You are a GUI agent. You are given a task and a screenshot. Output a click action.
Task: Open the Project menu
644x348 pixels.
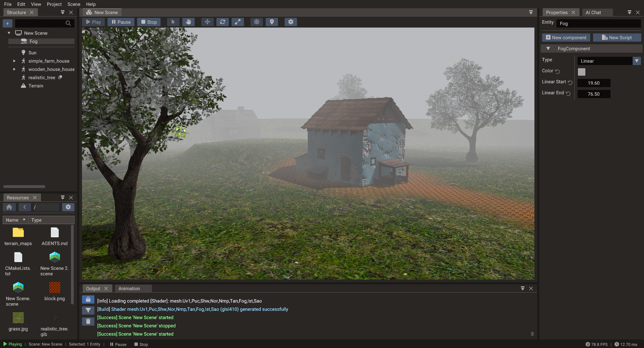point(54,4)
